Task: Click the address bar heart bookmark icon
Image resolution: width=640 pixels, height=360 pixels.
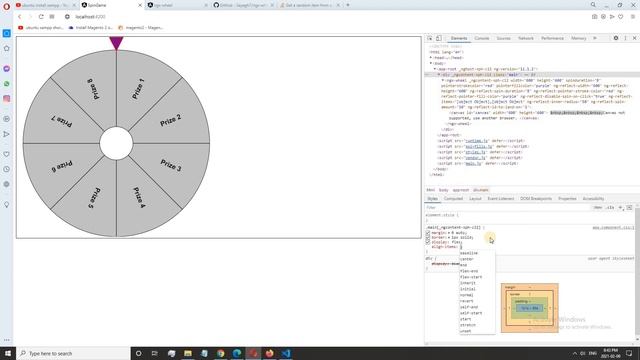Action: (x=621, y=17)
